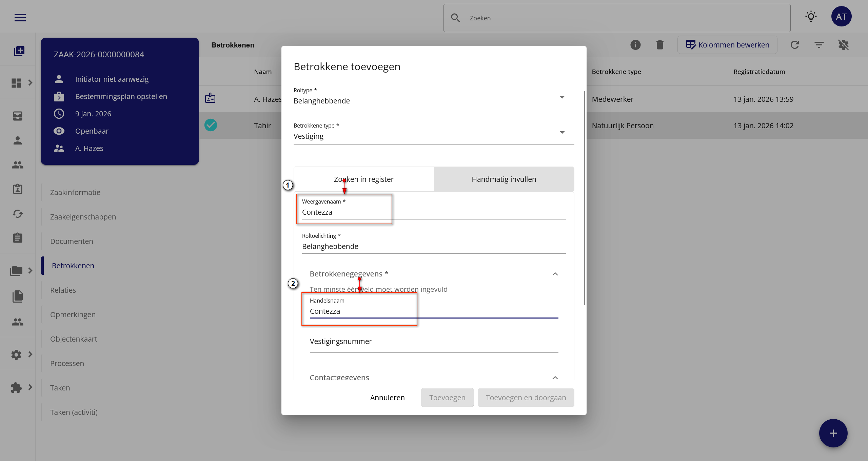Click the Vestigingsnummer input field
This screenshot has width=868, height=461.
(433, 342)
